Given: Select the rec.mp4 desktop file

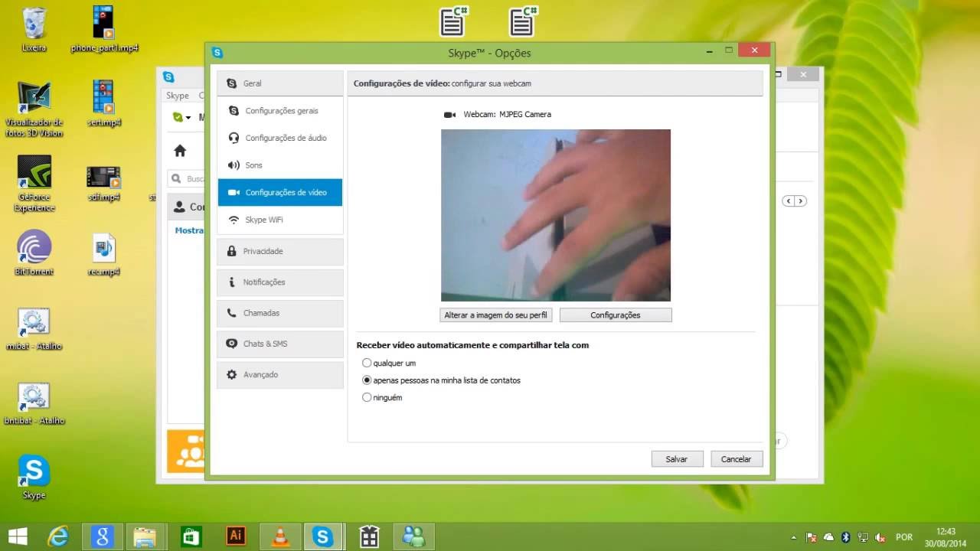Looking at the screenshot, I should [x=104, y=255].
